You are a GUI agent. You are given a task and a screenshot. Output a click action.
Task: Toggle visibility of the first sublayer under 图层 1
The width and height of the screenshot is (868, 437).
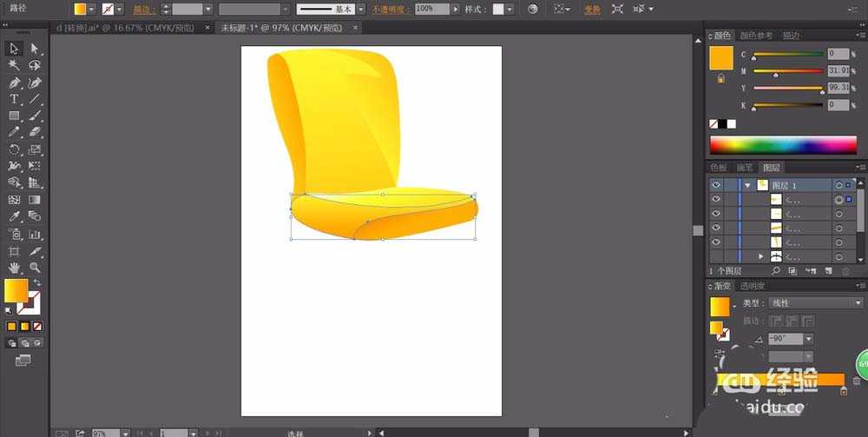tap(716, 199)
